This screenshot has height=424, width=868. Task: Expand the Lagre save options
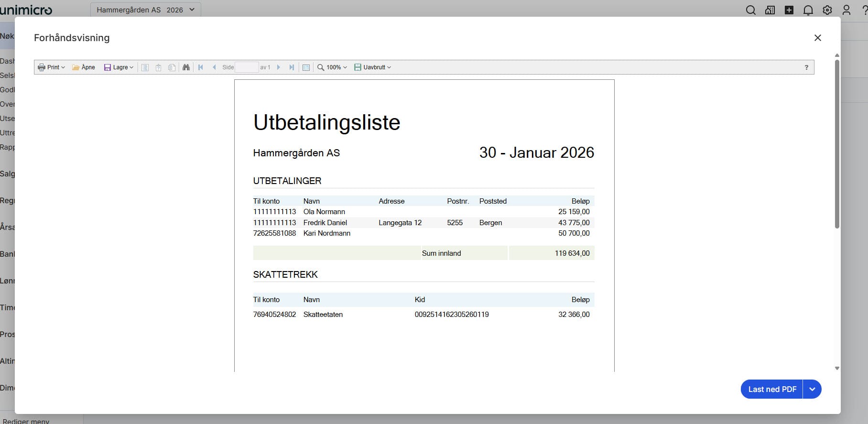coord(119,67)
